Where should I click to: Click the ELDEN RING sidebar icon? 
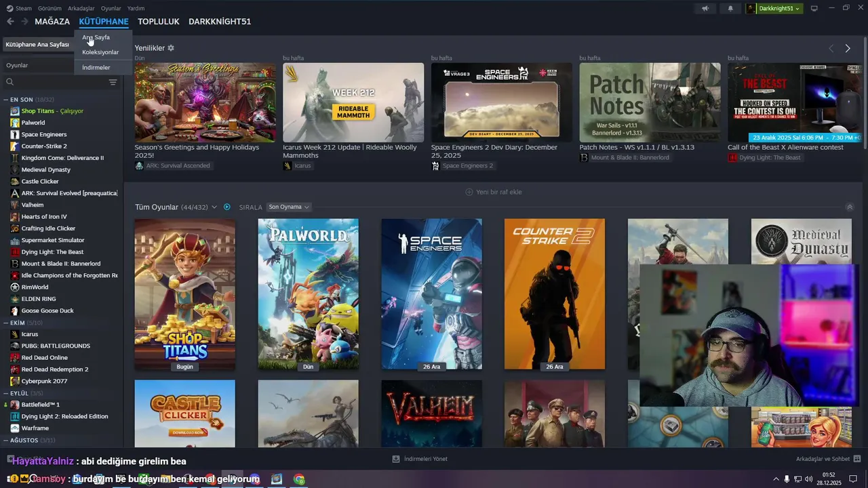click(x=15, y=299)
